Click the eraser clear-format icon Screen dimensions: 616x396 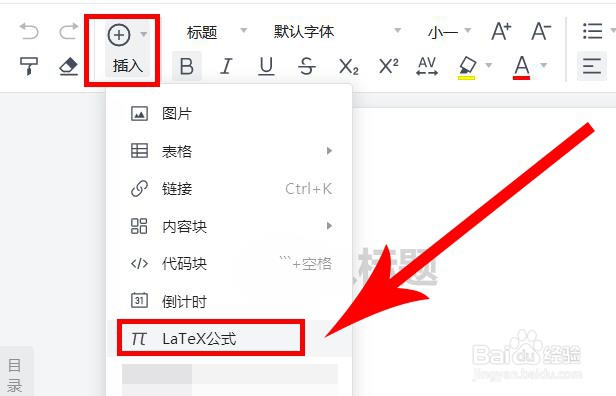[68, 66]
